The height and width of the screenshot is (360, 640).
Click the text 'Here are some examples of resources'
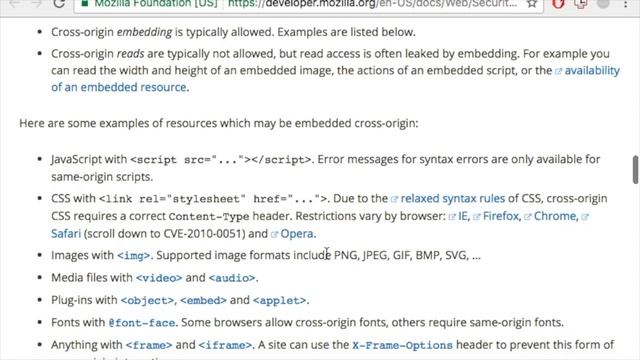(x=118, y=123)
